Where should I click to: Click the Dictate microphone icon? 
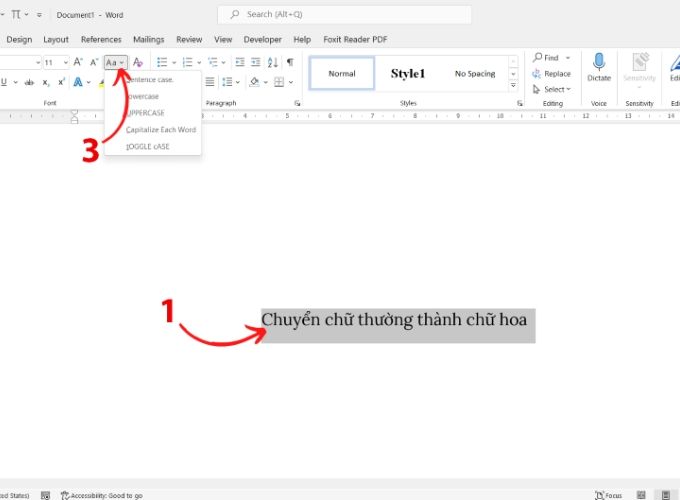coord(599,62)
